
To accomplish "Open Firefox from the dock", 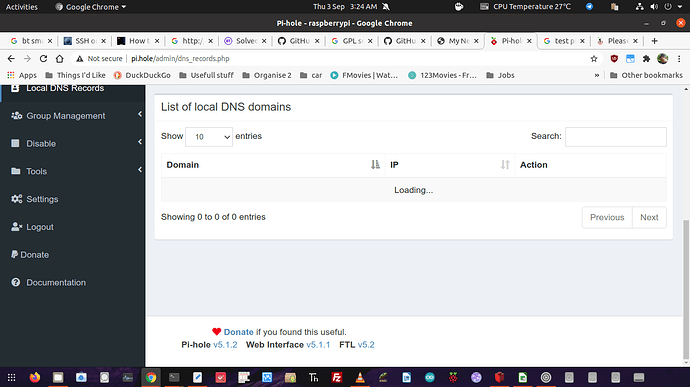I will (34, 377).
